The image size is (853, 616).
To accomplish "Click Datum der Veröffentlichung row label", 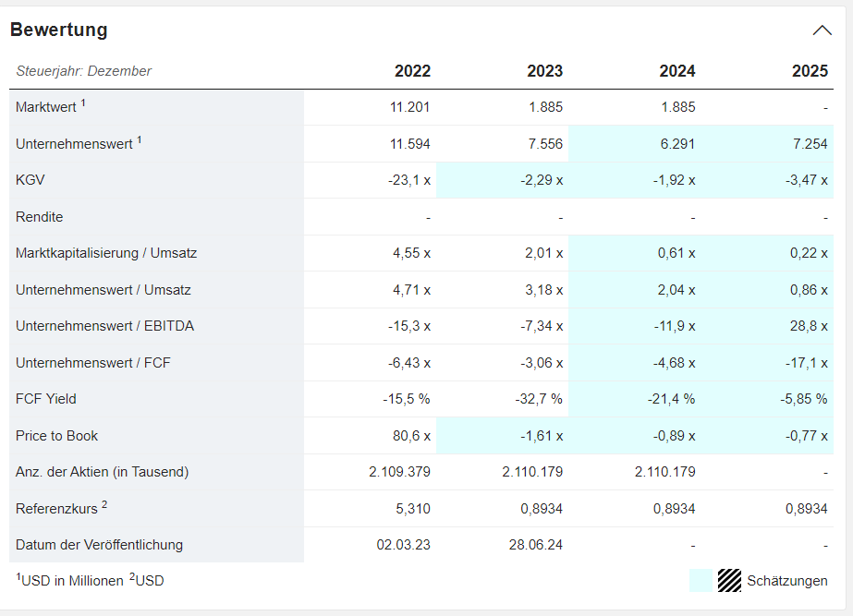I will (99, 545).
